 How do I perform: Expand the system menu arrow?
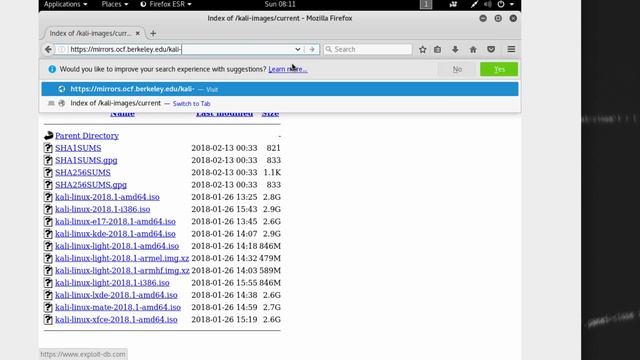coord(512,4)
